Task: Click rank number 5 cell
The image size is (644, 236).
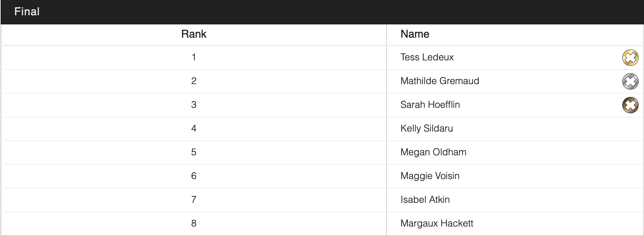Action: click(194, 152)
